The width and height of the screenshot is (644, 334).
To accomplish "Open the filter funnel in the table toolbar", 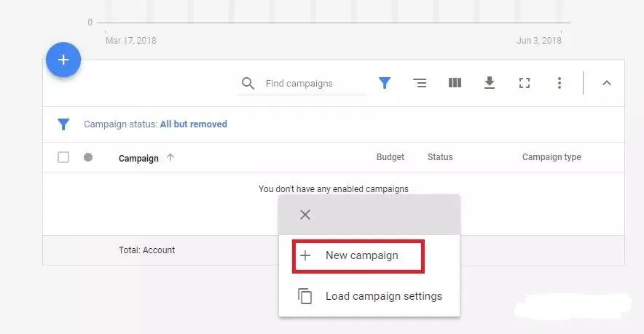I will pyautogui.click(x=385, y=83).
